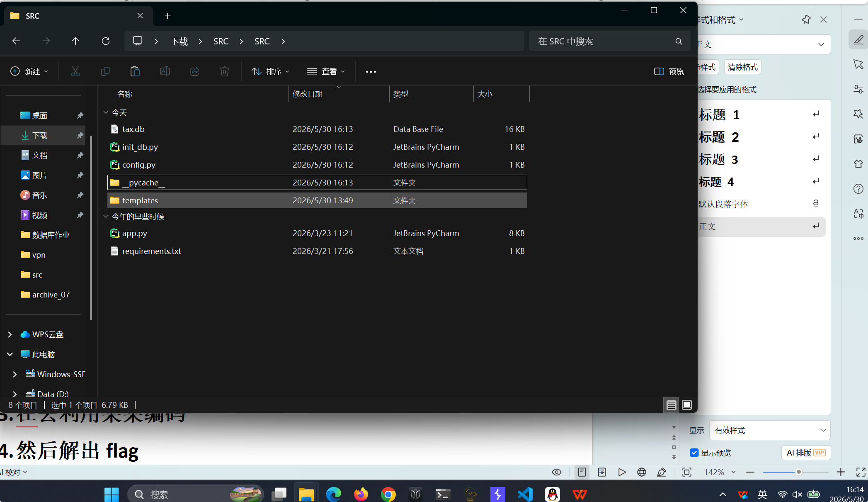Click the 清除格式 button
This screenshot has width=868, height=502.
pyautogui.click(x=742, y=67)
